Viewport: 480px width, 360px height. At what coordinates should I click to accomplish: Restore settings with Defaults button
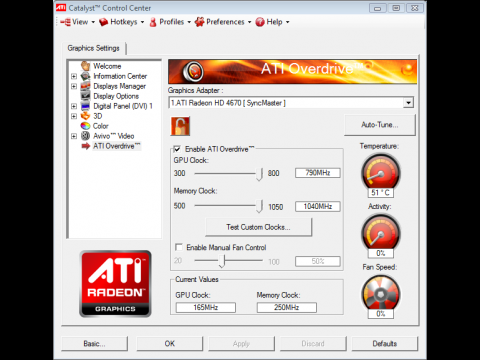pos(385,344)
